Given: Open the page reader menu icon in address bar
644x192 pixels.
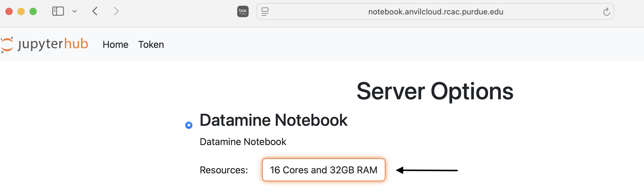Looking at the screenshot, I should pyautogui.click(x=265, y=11).
